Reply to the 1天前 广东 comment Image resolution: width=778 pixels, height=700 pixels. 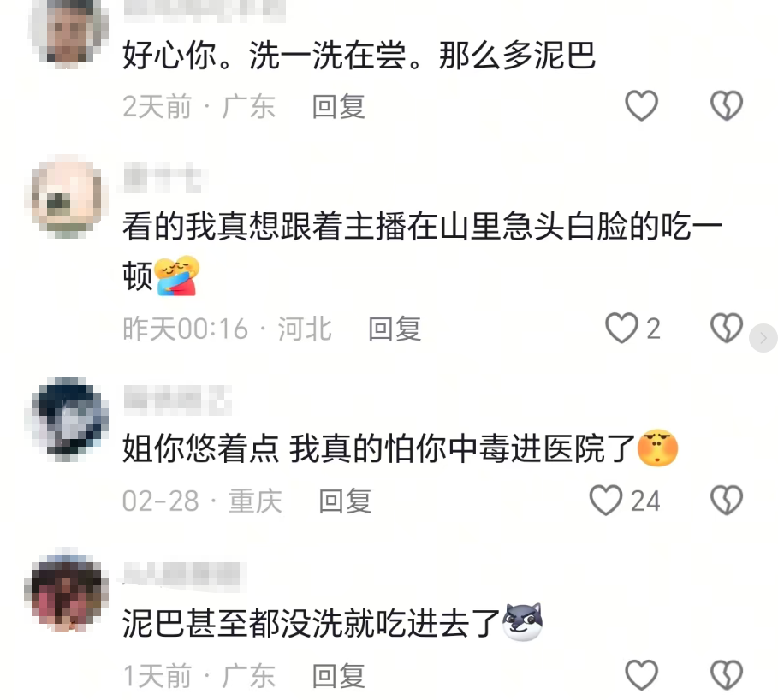coord(339,676)
